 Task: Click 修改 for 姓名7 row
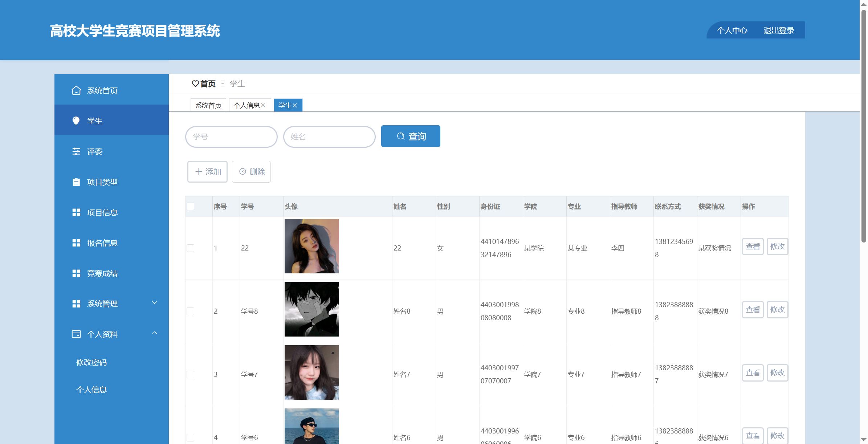coord(778,373)
